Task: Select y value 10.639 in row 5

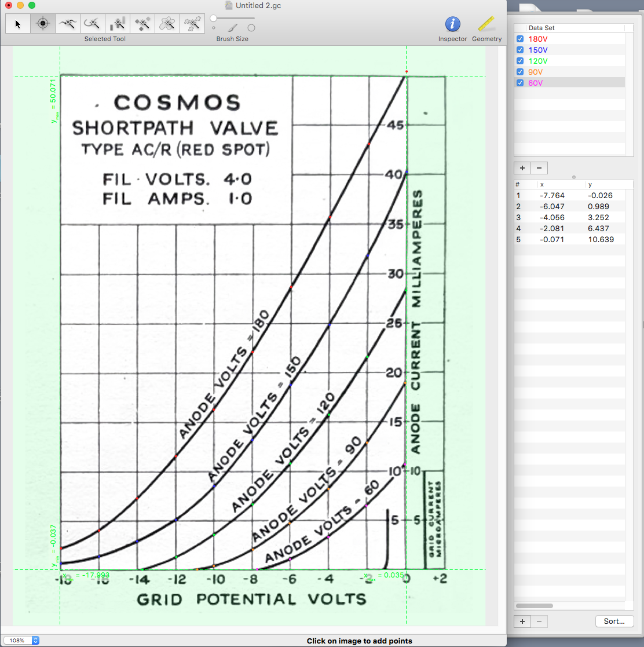Action: 601,239
